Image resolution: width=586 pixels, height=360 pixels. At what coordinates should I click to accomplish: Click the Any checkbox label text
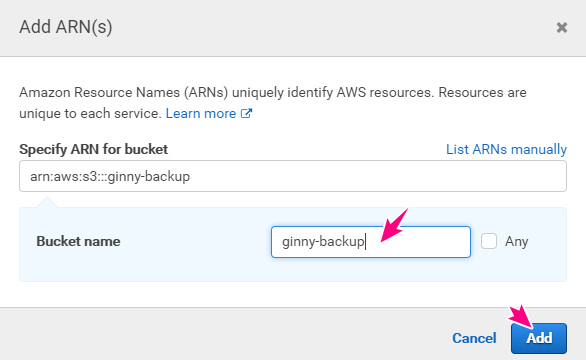pos(516,241)
